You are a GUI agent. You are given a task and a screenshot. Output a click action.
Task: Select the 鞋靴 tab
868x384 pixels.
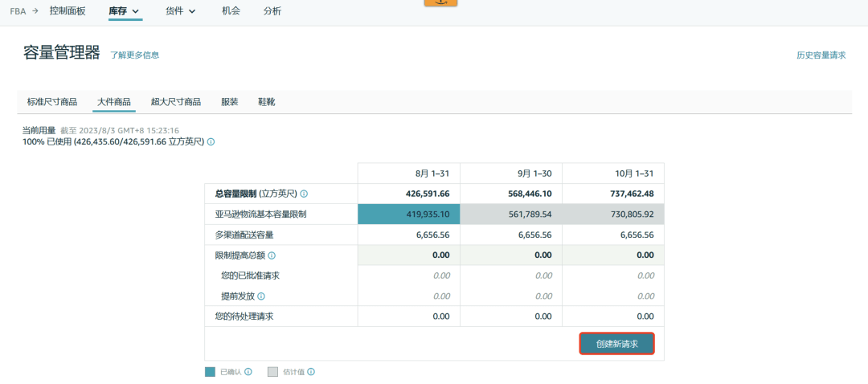266,102
